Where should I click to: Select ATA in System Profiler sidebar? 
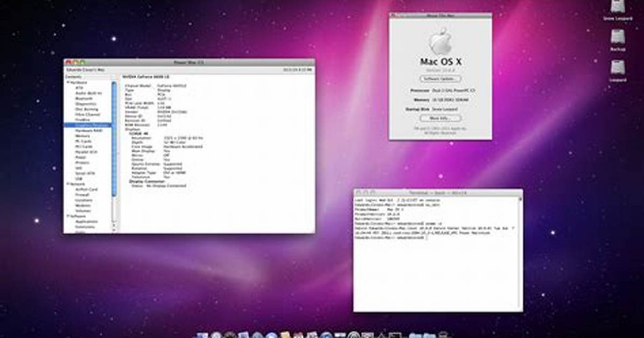(79, 88)
